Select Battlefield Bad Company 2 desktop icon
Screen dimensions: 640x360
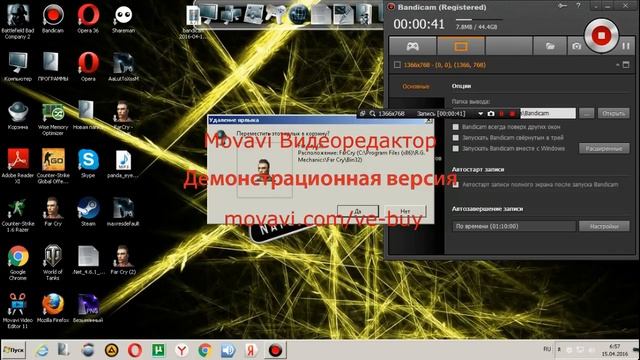point(18,21)
